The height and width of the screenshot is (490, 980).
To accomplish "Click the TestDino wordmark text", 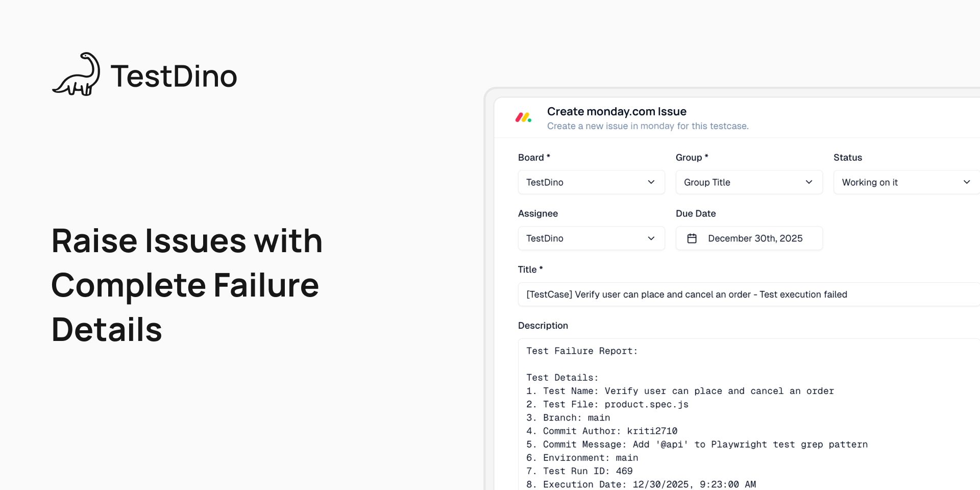I will pos(174,77).
